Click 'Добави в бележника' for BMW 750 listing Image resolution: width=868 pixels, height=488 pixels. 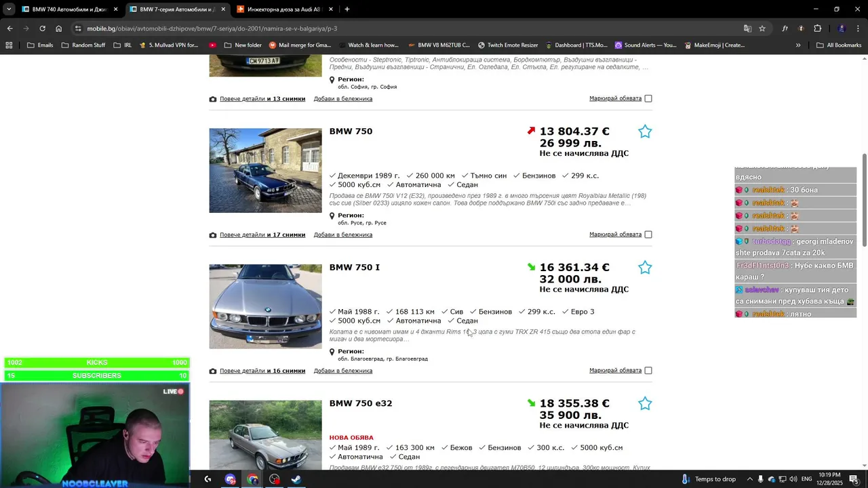(x=343, y=235)
